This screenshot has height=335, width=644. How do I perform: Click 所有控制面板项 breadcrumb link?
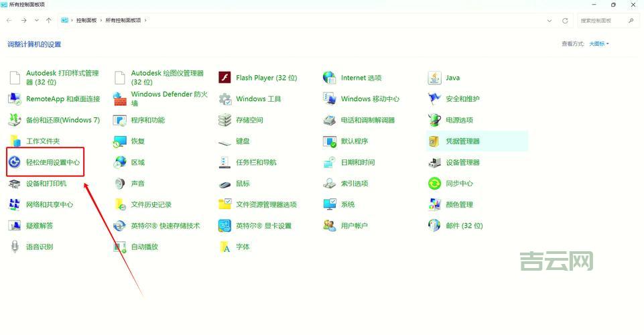point(123,20)
